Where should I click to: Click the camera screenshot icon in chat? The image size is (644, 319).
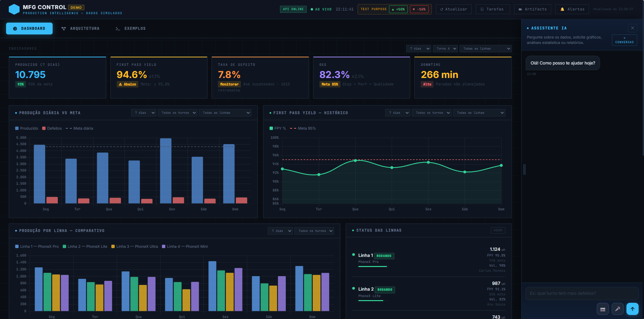pyautogui.click(x=603, y=309)
